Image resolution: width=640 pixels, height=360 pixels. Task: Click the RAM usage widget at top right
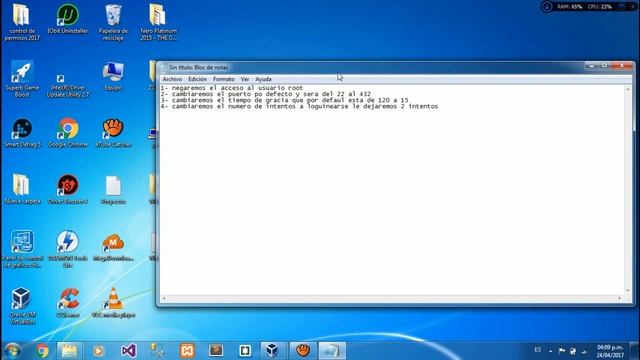point(569,7)
